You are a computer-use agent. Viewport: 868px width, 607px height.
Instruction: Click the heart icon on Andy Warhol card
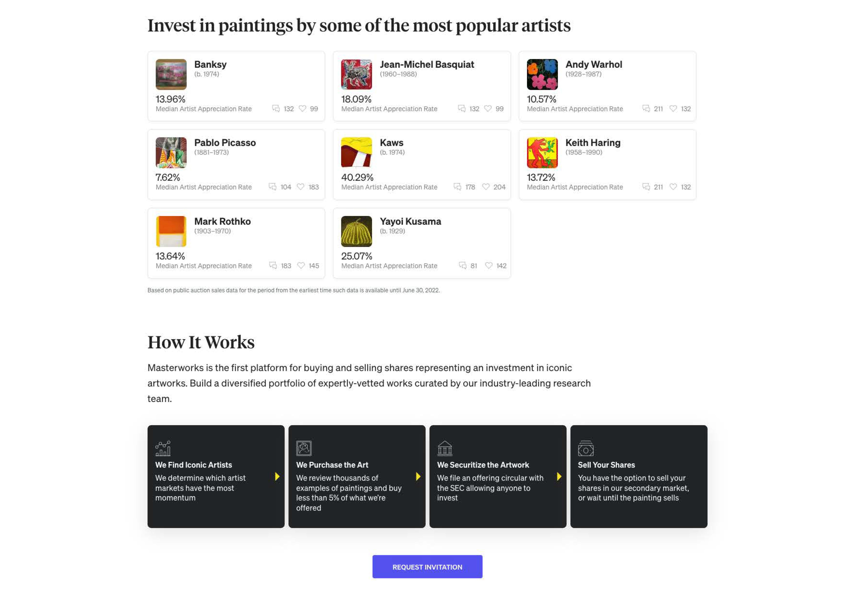[x=673, y=109]
